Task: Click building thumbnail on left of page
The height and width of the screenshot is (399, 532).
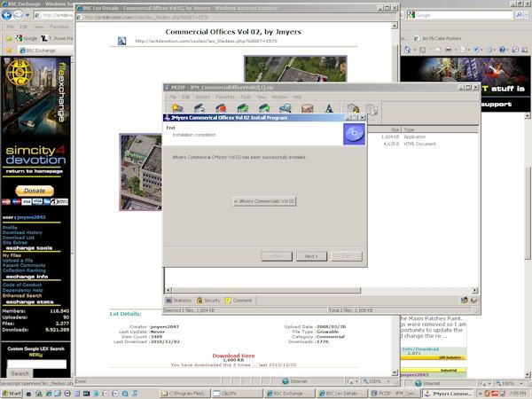Action: pyautogui.click(x=141, y=172)
